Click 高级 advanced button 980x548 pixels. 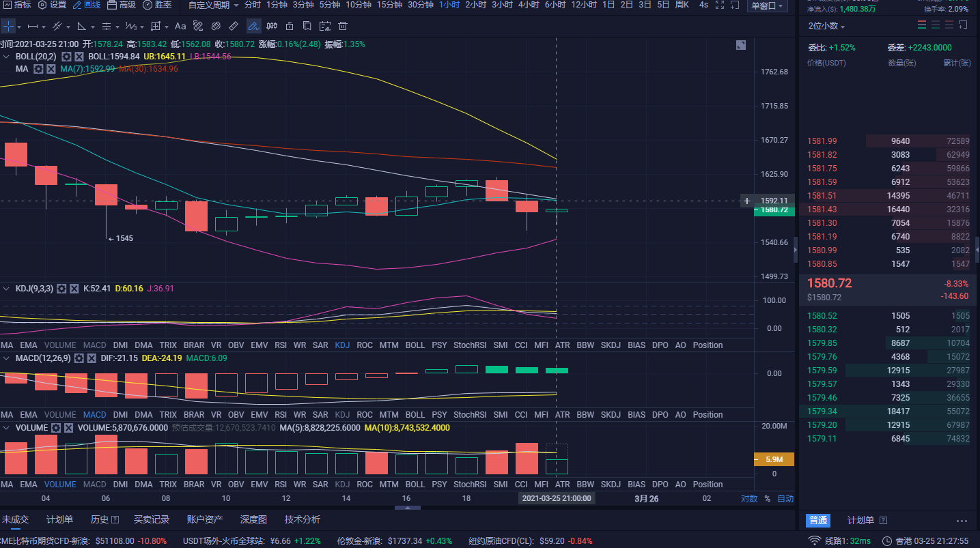pos(121,5)
